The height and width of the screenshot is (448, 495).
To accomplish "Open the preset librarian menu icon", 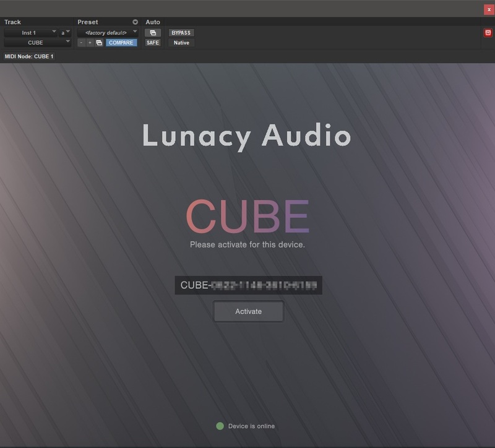I will 98,42.
